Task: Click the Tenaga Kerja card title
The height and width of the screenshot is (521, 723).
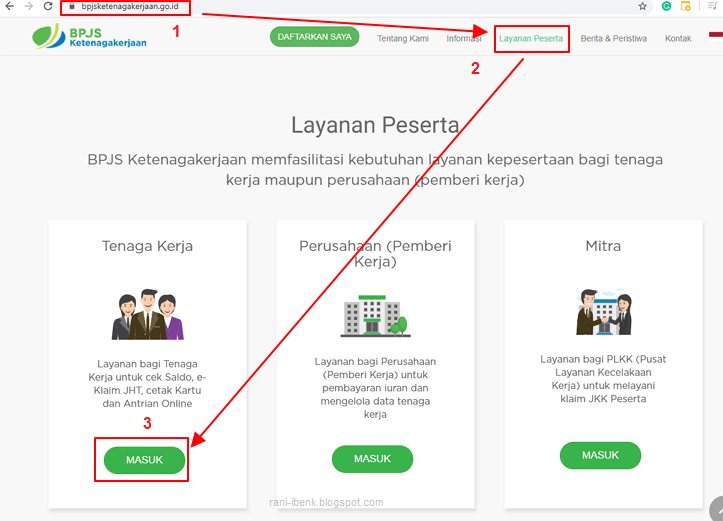Action: [148, 246]
